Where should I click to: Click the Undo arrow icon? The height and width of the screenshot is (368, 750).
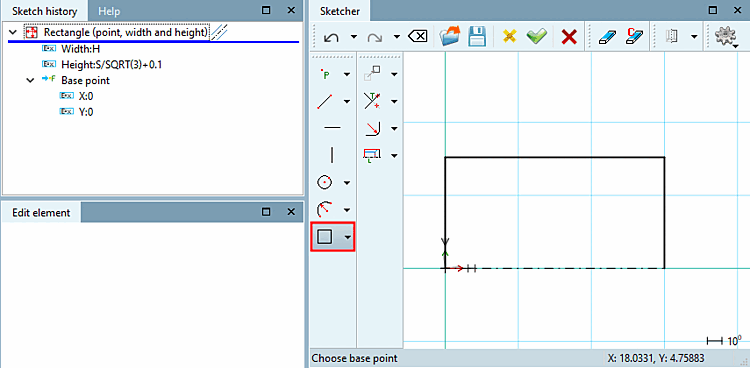(331, 36)
